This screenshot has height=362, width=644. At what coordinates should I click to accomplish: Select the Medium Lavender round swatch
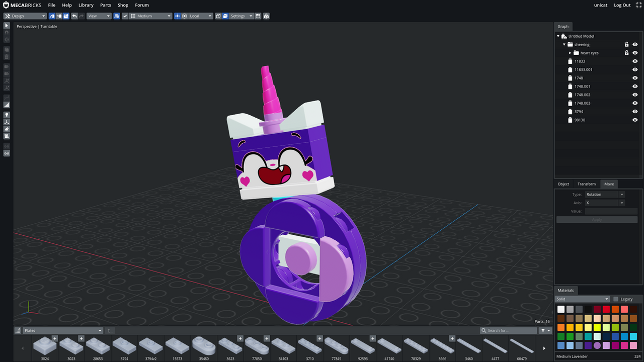pyautogui.click(x=597, y=345)
